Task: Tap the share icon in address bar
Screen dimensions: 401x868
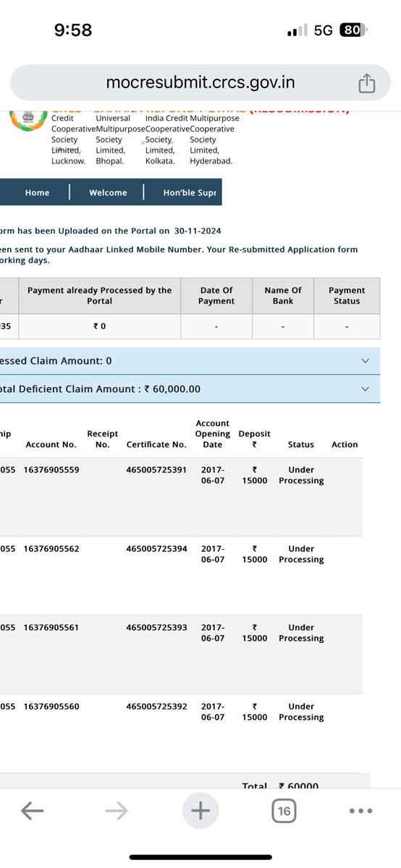Action: point(367,82)
